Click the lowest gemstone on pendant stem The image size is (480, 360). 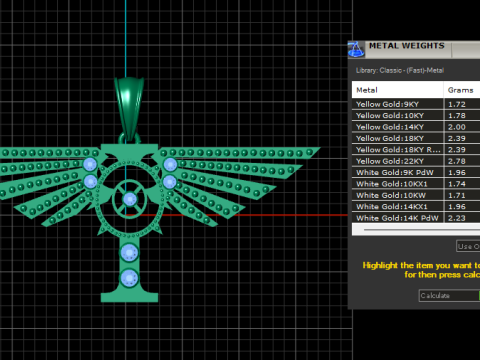pyautogui.click(x=129, y=278)
